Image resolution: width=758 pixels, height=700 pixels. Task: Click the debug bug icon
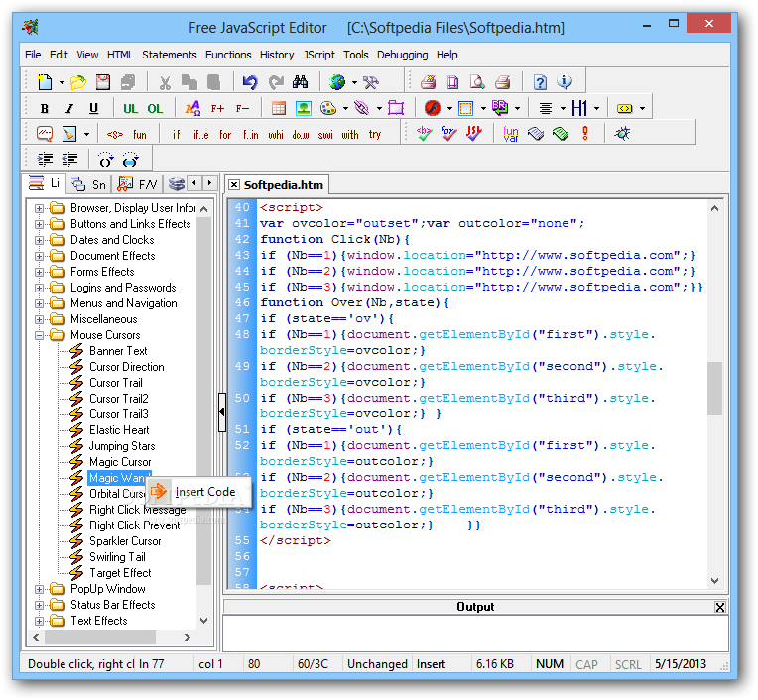[x=622, y=133]
